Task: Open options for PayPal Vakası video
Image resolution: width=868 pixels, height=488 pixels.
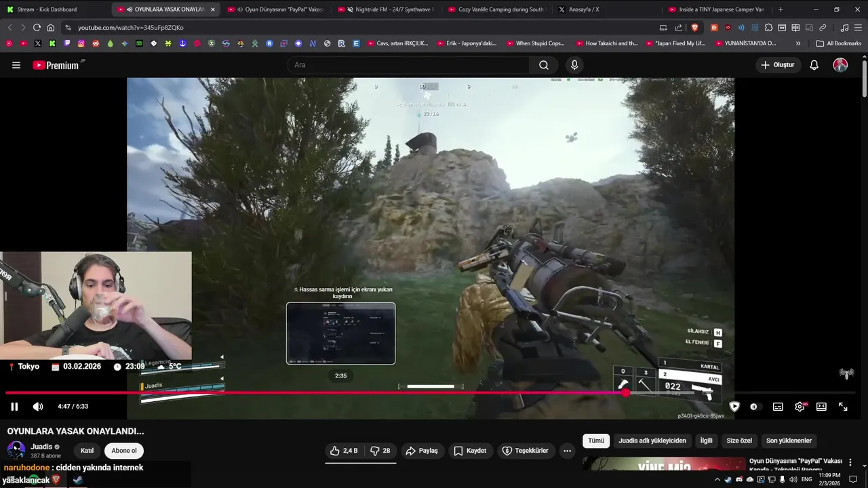Action: click(850, 462)
